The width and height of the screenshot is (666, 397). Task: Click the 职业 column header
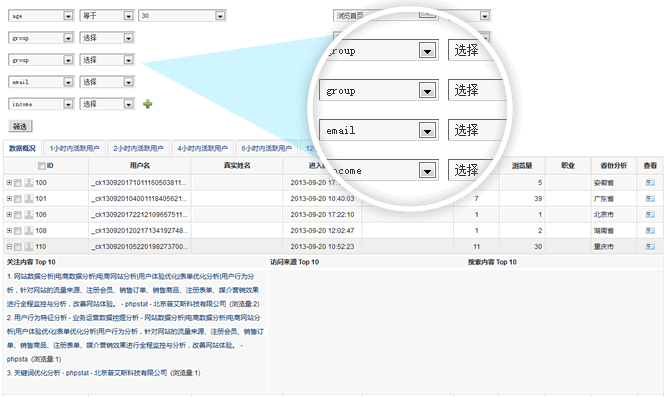pyautogui.click(x=568, y=166)
